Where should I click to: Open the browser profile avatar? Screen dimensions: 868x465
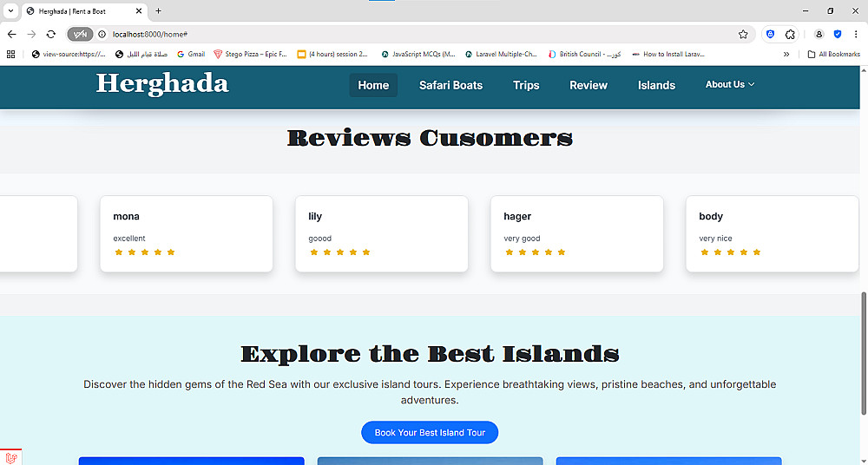(819, 35)
